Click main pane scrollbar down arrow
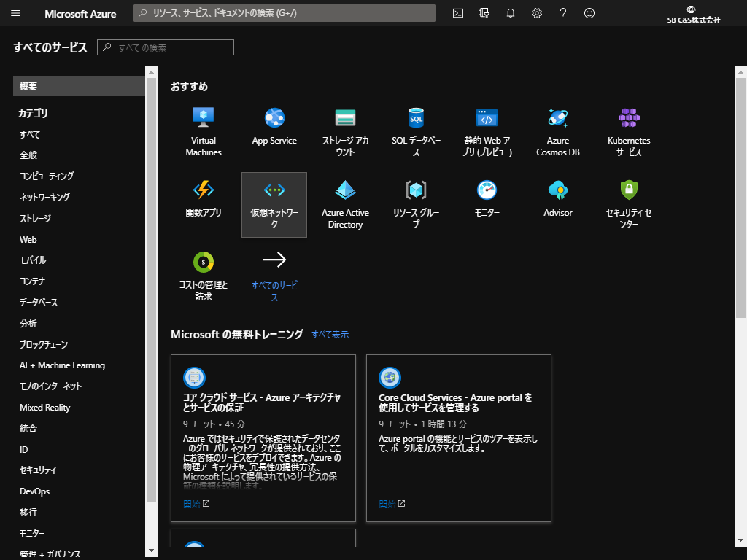The width and height of the screenshot is (747, 560). click(740, 540)
